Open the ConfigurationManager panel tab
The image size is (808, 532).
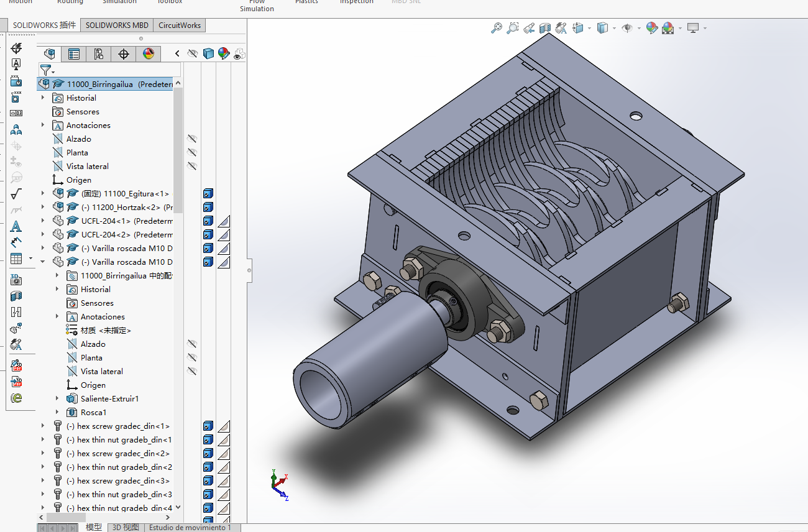(99, 54)
